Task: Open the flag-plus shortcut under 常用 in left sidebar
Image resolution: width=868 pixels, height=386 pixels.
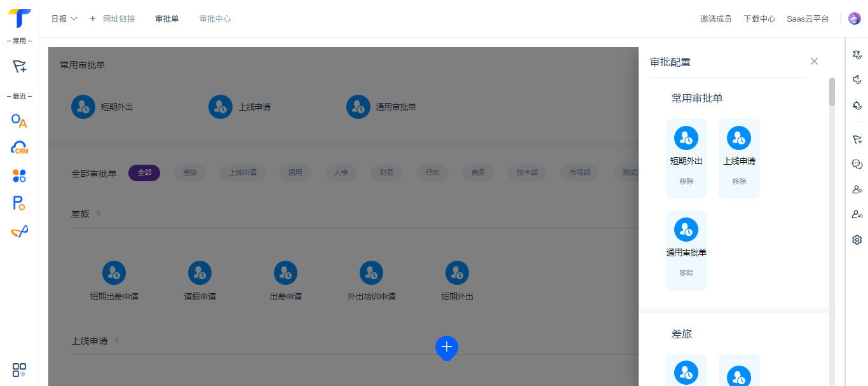Action: click(x=19, y=66)
